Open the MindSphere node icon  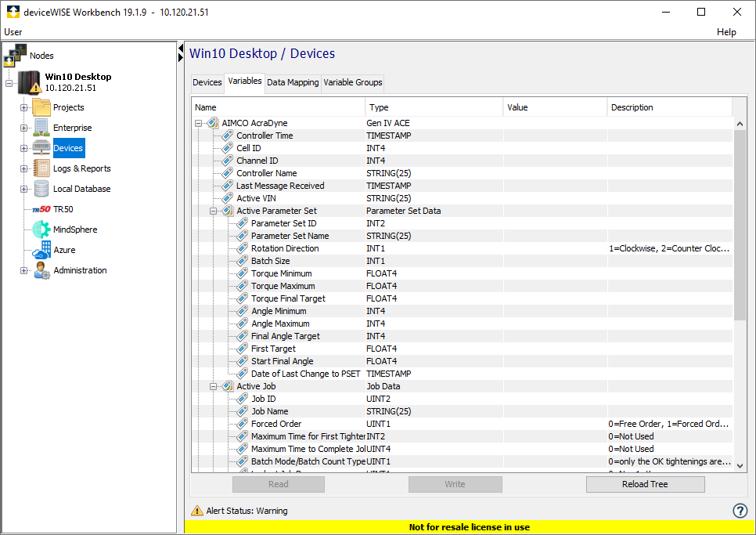pos(41,230)
